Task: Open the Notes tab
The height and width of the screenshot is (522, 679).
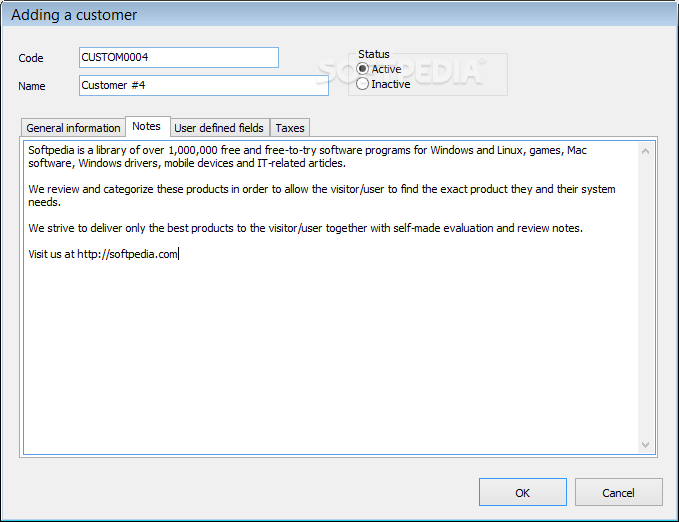Action: [x=146, y=127]
